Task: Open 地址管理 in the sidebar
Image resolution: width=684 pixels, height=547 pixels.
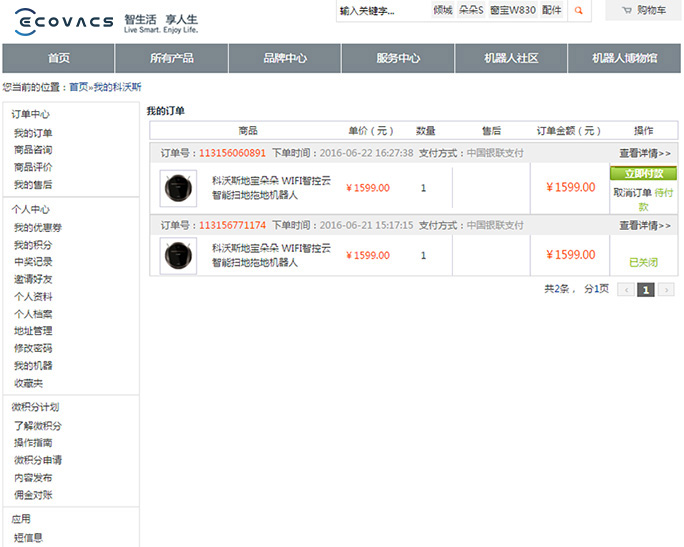Action: coord(33,331)
